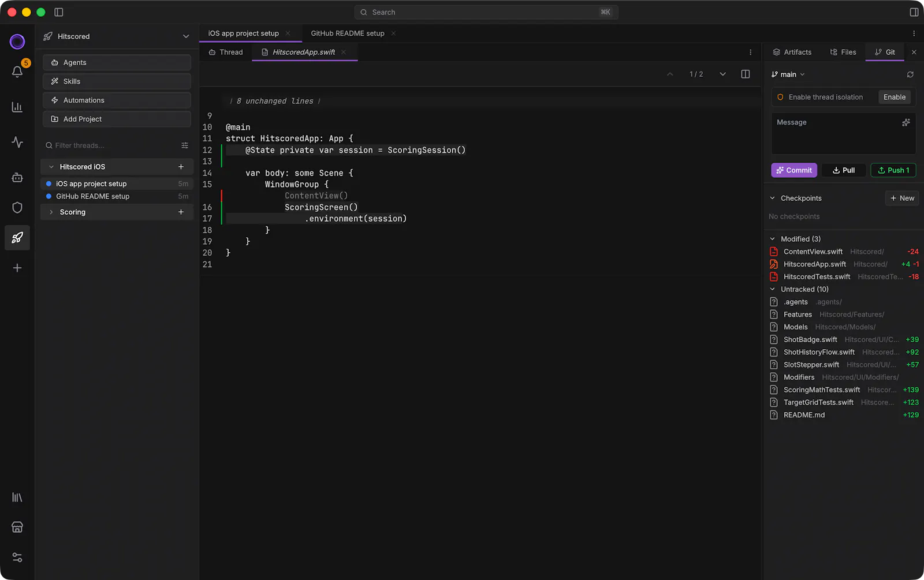Close the HitscoredApp.swift file tab
Viewport: 924px width, 580px height.
coord(344,52)
